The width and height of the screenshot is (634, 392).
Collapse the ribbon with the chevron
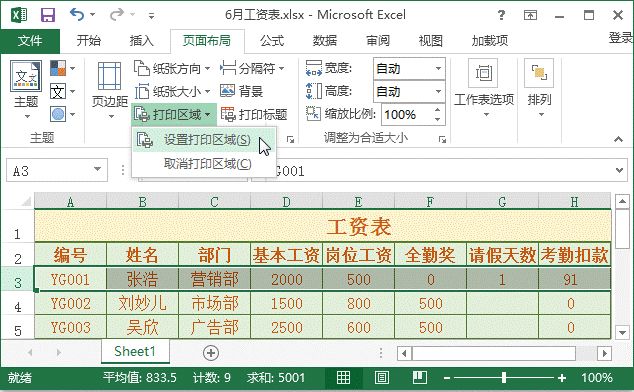tap(618, 139)
